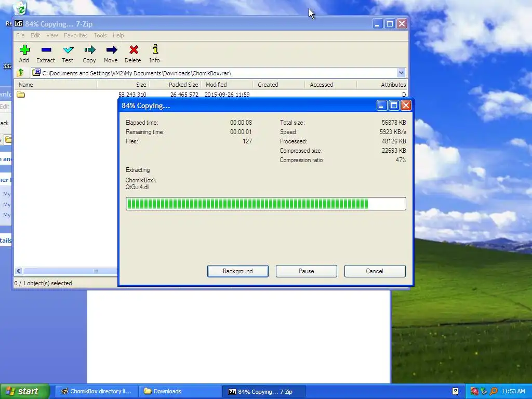Open the Windows Start menu

(24, 391)
